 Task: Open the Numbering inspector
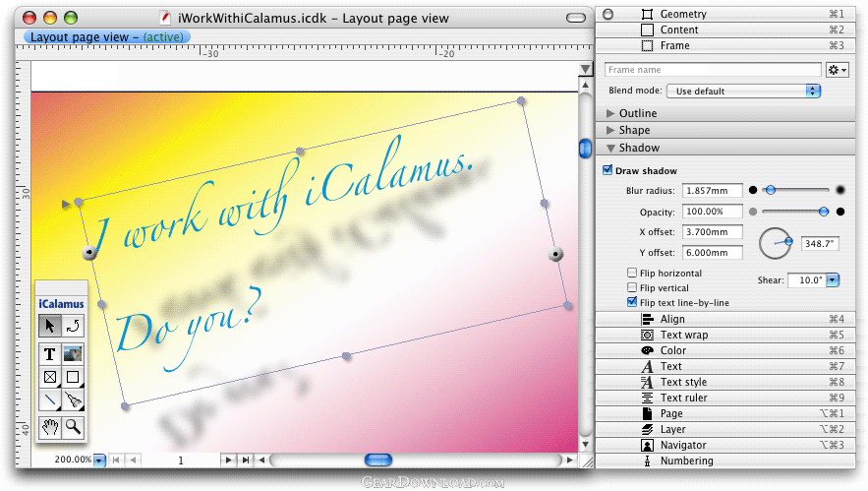(725, 460)
